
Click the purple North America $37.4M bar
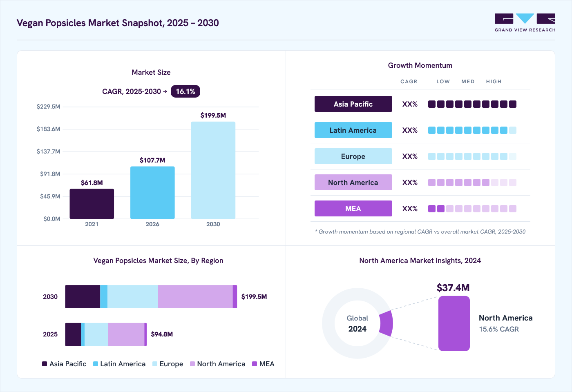454,323
